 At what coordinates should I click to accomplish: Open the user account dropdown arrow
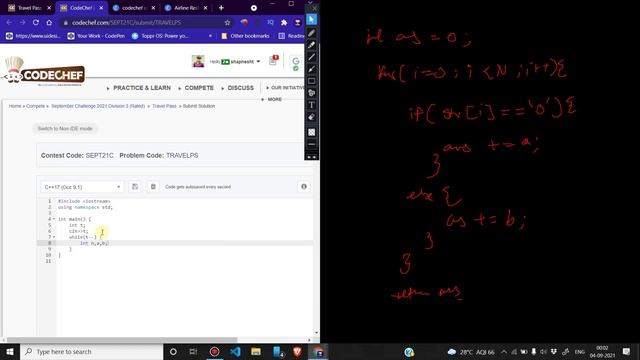[258, 62]
